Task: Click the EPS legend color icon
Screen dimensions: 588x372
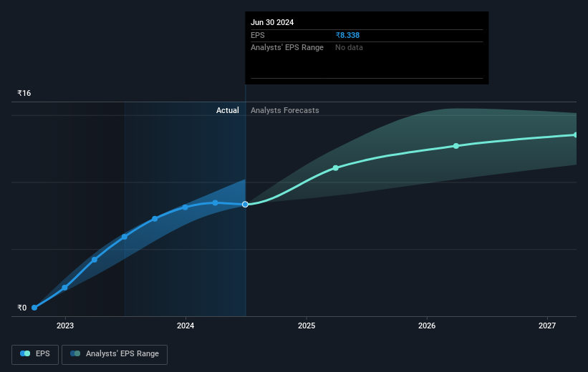Action: click(x=25, y=353)
